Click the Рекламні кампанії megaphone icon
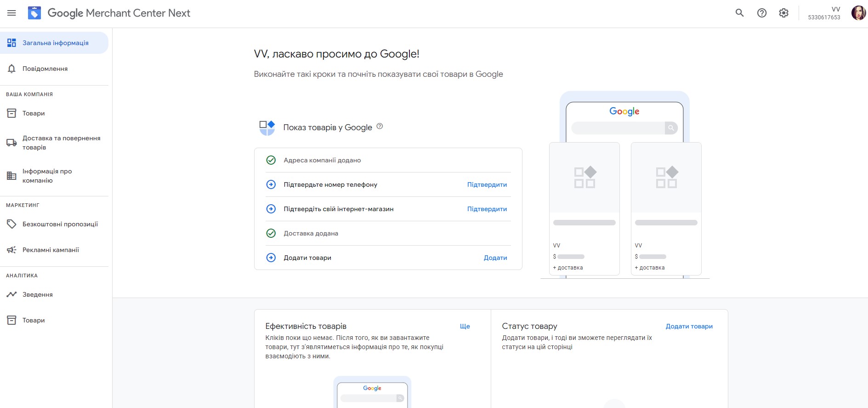The width and height of the screenshot is (868, 408). click(12, 250)
